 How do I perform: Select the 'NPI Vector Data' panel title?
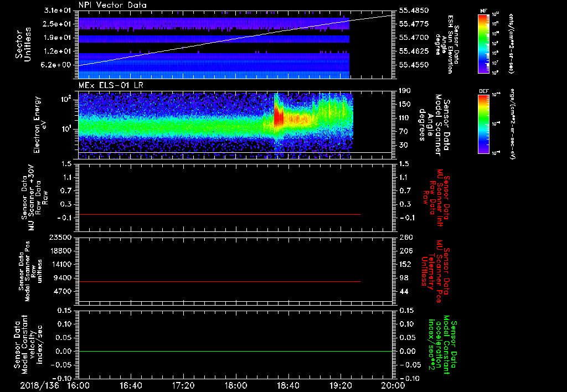[112, 5]
